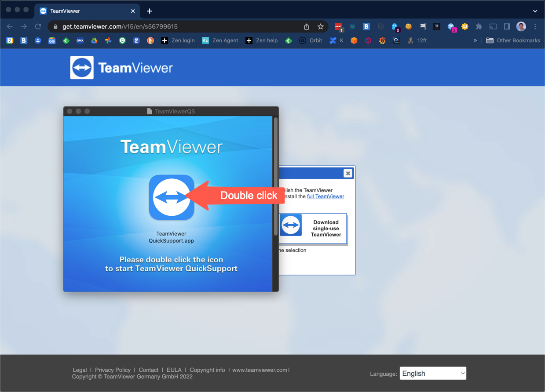
Task: Click the cookie extension icon
Action: 409,26
